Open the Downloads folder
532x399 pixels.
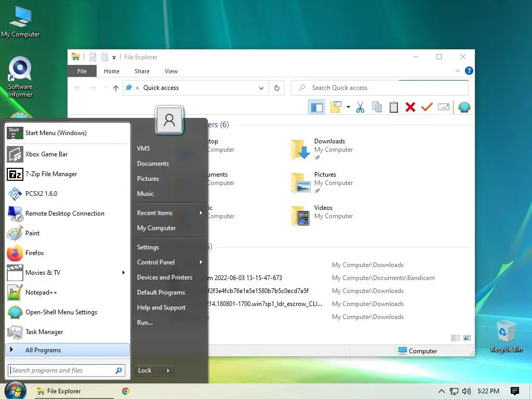pyautogui.click(x=322, y=149)
